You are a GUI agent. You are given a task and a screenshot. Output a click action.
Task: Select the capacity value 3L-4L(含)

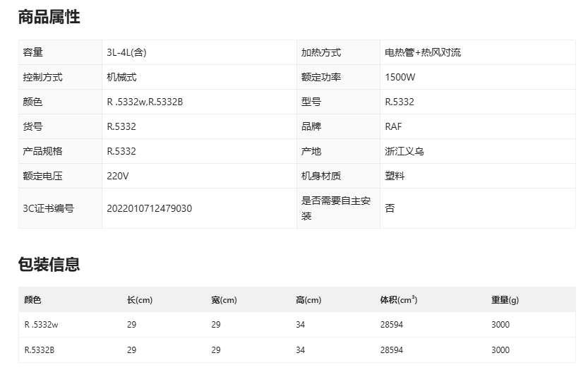click(x=126, y=52)
